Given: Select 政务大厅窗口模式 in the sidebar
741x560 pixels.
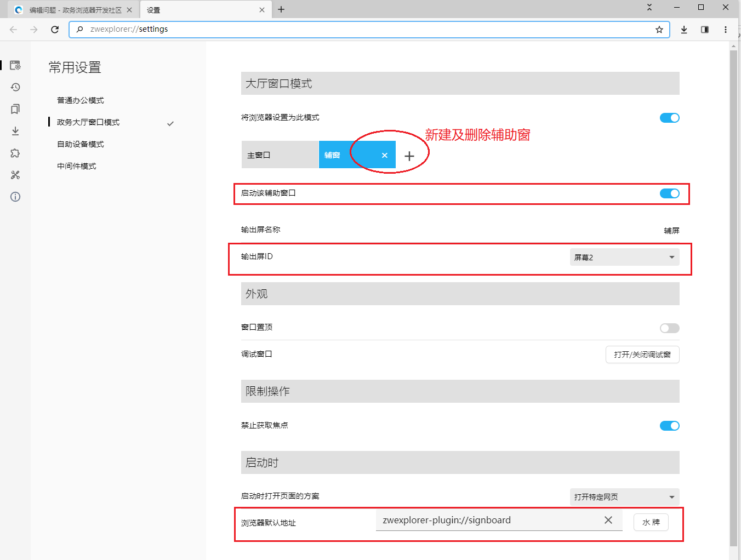Looking at the screenshot, I should click(x=88, y=122).
